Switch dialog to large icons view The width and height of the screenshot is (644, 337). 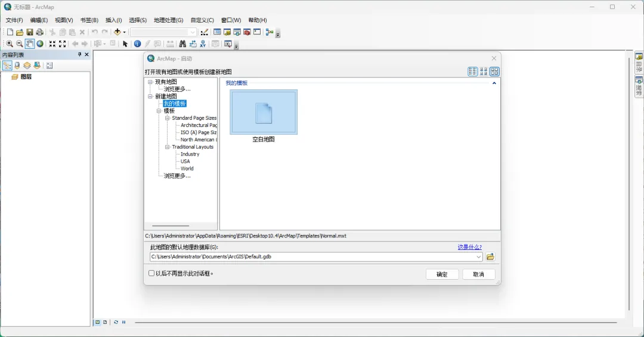coord(494,72)
